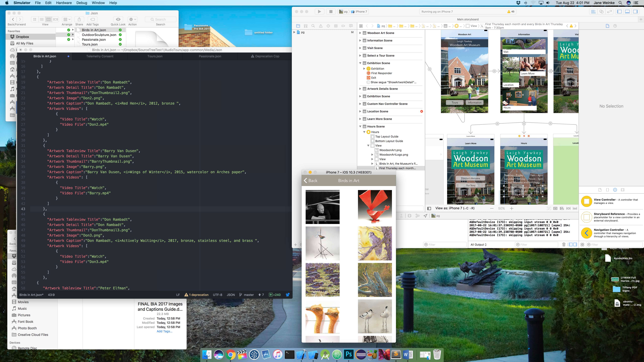Open the Window menu in Simulator

(x=98, y=3)
